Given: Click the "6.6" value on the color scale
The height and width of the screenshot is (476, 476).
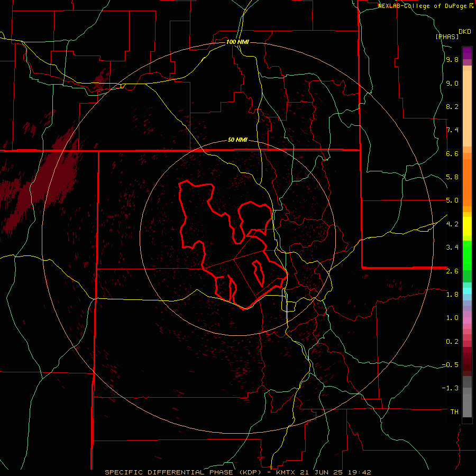Looking at the screenshot, I should point(452,153).
